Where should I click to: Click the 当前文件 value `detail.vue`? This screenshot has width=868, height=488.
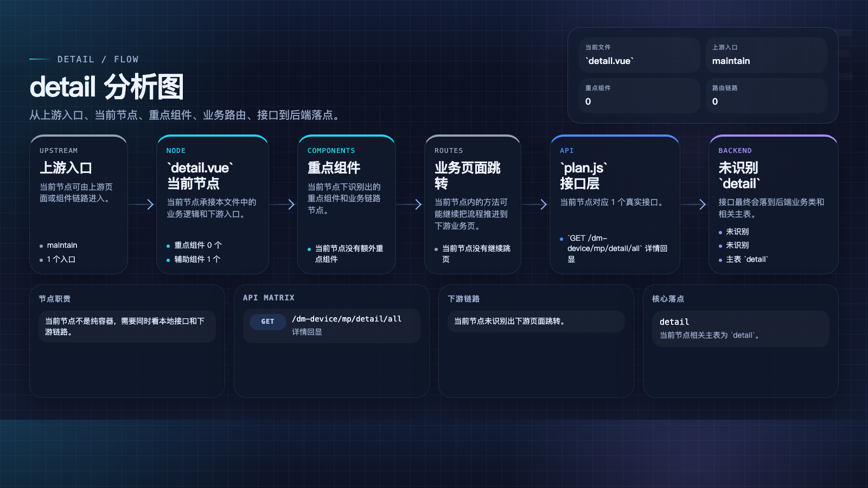pyautogui.click(x=609, y=61)
